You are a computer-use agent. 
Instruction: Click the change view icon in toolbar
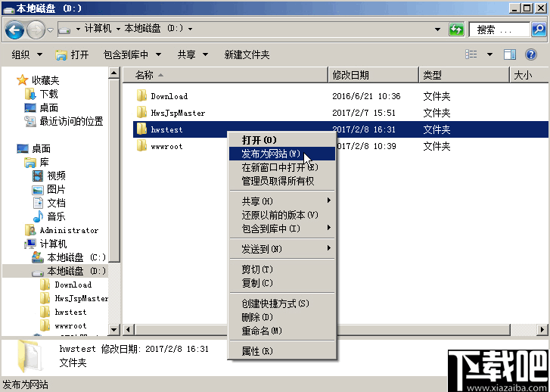(471, 54)
